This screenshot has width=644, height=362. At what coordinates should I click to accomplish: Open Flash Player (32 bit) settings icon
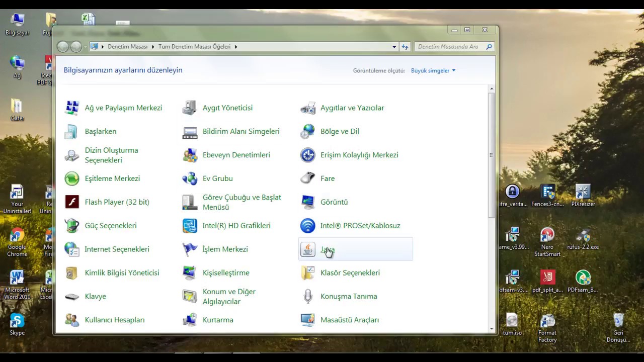[x=72, y=202]
